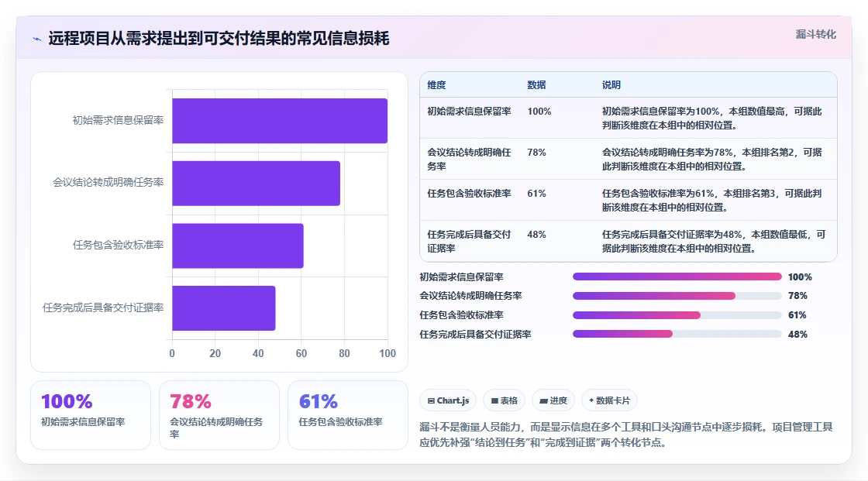Screen dimensions: 868x481
Task: Click the 初始需求信息保留率 data card label
Action: [83, 422]
